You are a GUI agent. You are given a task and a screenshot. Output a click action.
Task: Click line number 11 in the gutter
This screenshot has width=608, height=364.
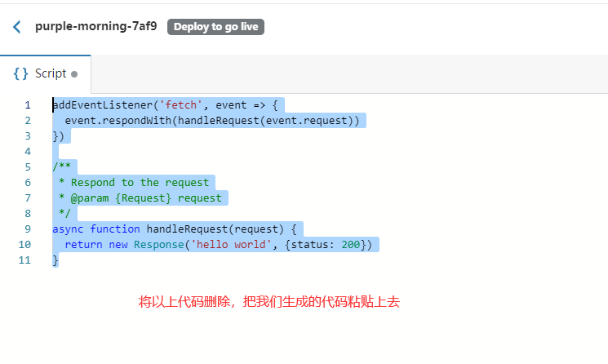point(24,260)
